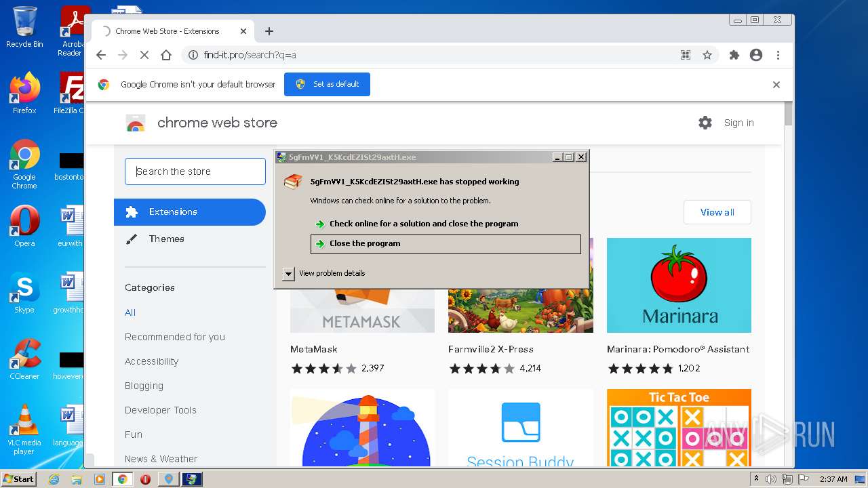Screen dimensions: 868x488
Task: Open CCleaner desktop shortcut
Action: (x=24, y=359)
